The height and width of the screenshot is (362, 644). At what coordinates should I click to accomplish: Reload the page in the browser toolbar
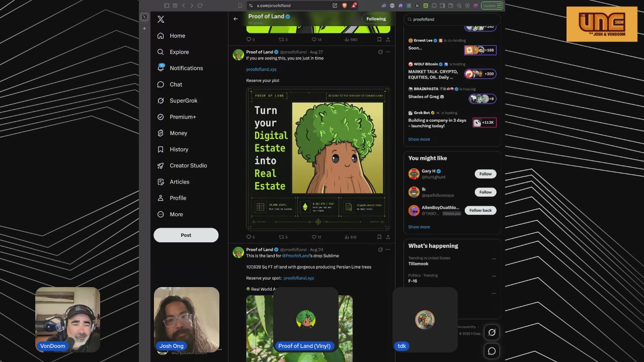(x=200, y=6)
